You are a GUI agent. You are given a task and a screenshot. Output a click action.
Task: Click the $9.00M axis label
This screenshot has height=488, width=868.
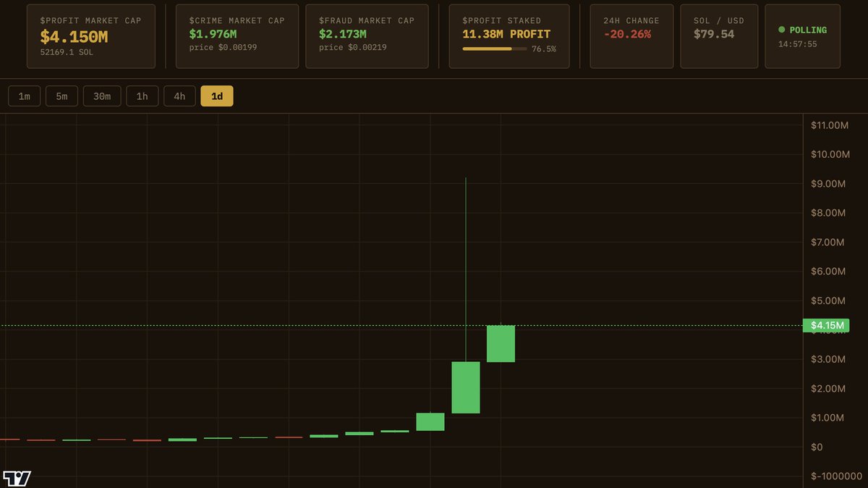827,184
